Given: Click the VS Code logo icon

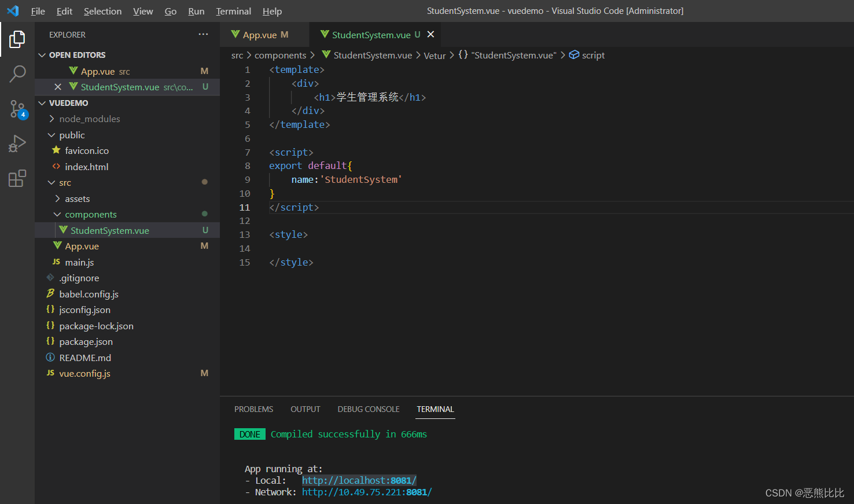Looking at the screenshot, I should click(13, 11).
